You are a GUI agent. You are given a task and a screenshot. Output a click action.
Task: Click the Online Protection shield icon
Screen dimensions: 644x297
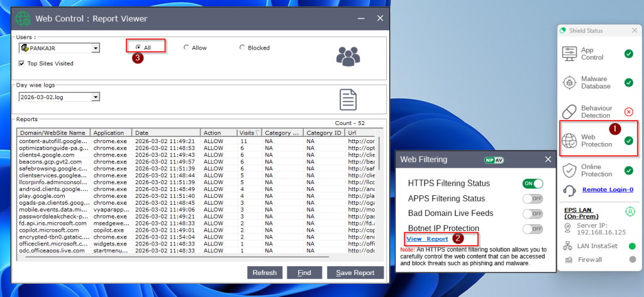coord(570,170)
